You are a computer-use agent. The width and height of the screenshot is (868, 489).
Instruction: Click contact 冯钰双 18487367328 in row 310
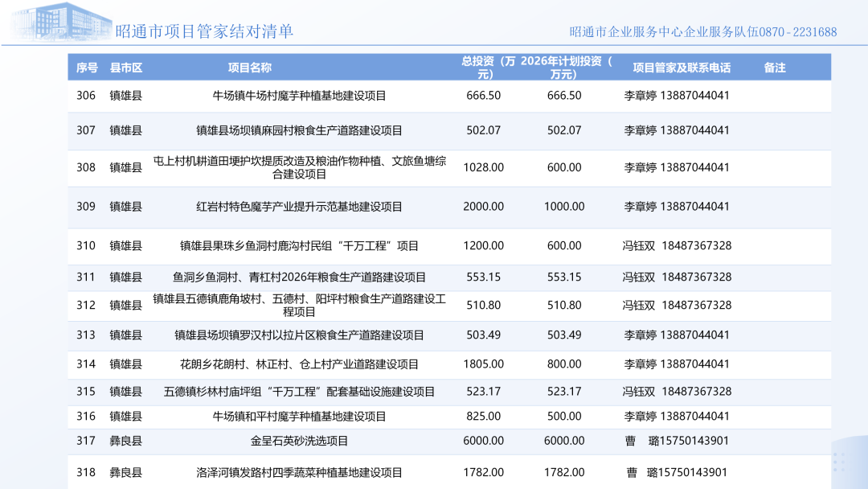pyautogui.click(x=677, y=245)
